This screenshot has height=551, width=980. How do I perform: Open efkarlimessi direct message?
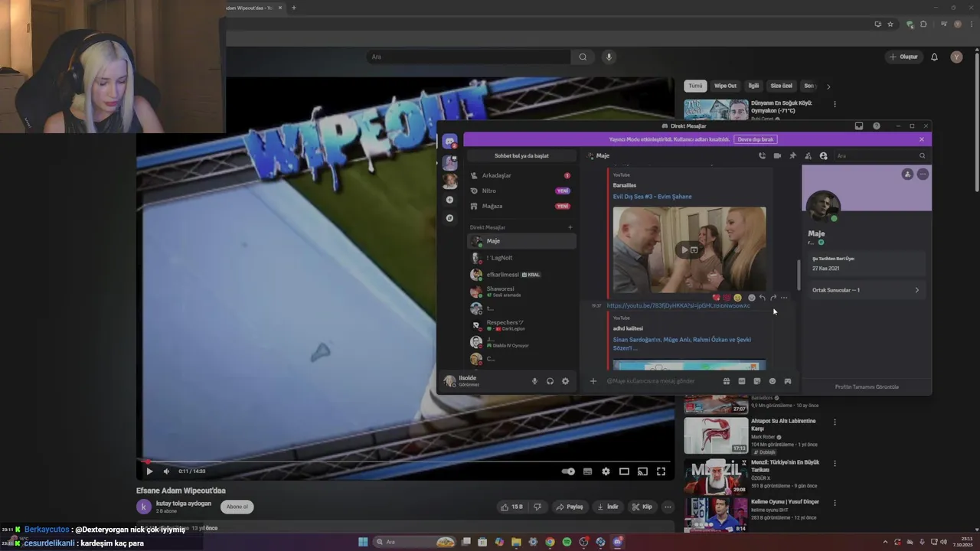tap(521, 275)
